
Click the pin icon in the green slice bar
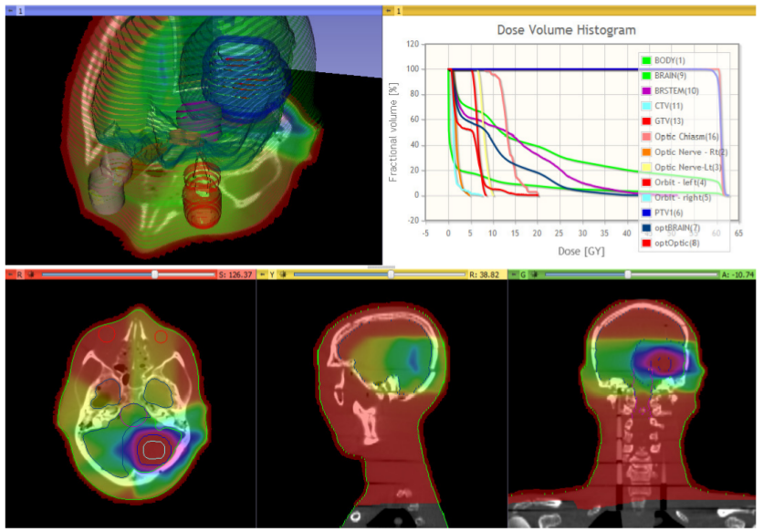pos(512,274)
